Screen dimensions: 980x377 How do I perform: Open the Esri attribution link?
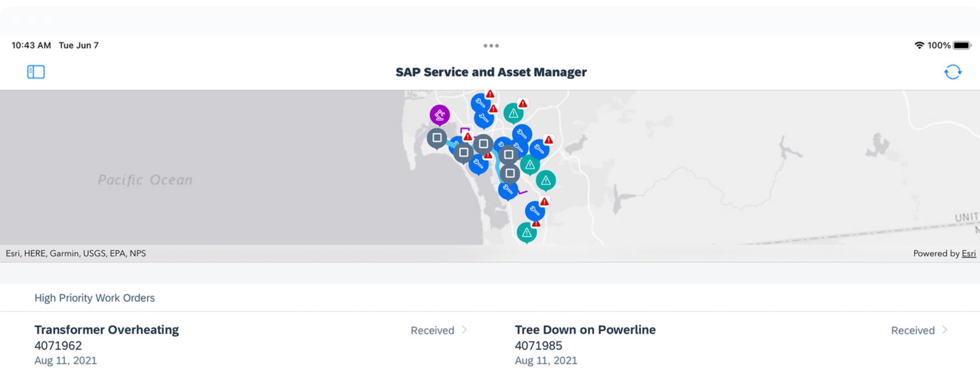[x=968, y=253]
